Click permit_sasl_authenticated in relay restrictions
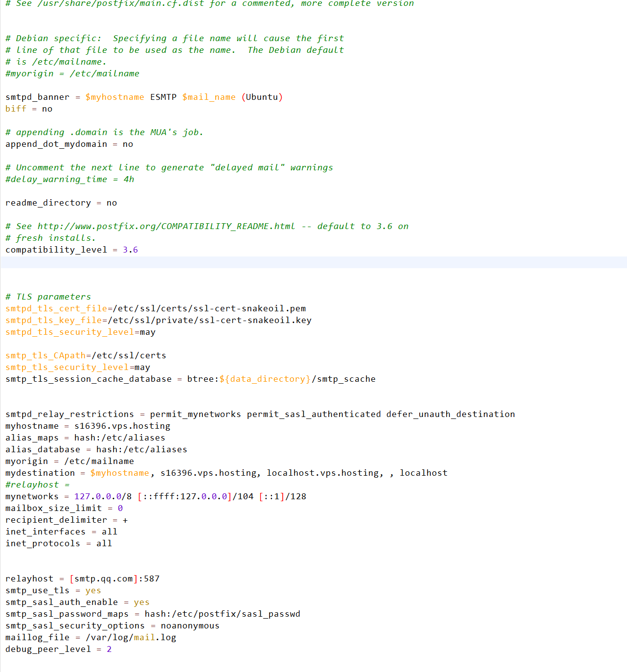The height and width of the screenshot is (672, 627). click(314, 414)
